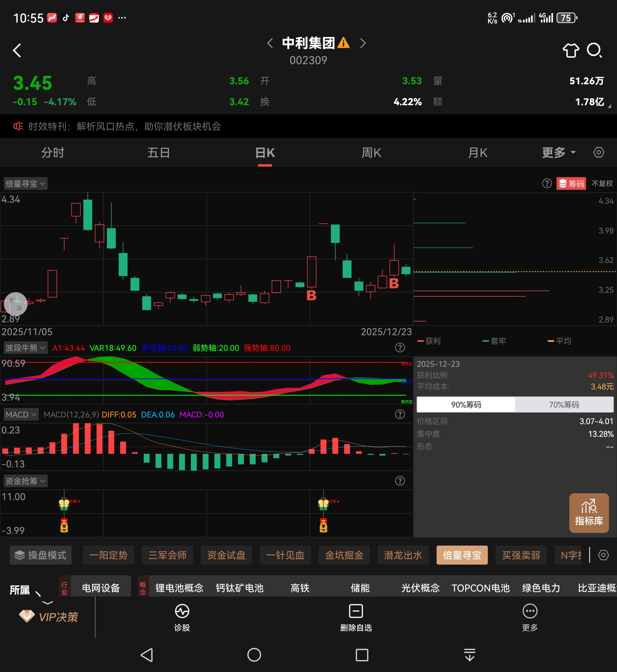Tap the shirt skin theme icon
Screen dimensions: 617x672
(571, 50)
